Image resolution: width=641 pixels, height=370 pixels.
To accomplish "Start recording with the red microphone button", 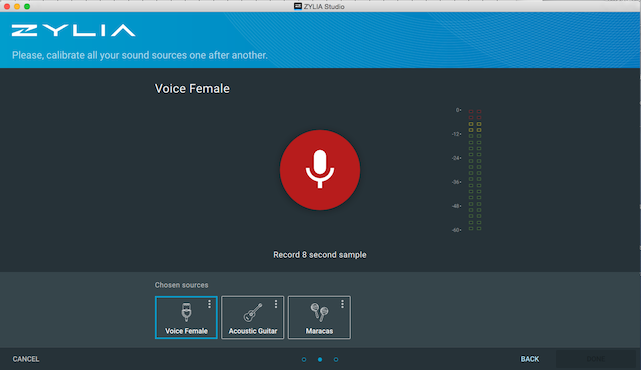I will [x=320, y=170].
